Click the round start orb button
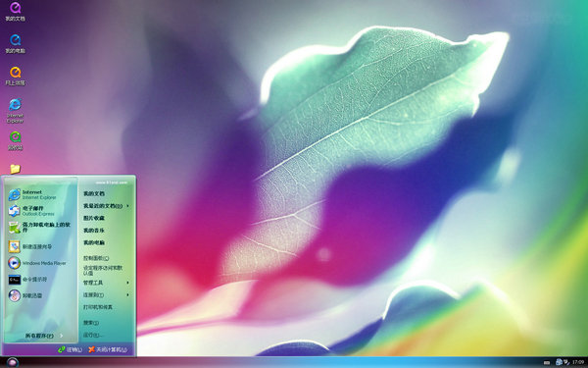Screen dimensions: 588x368 [13, 362]
